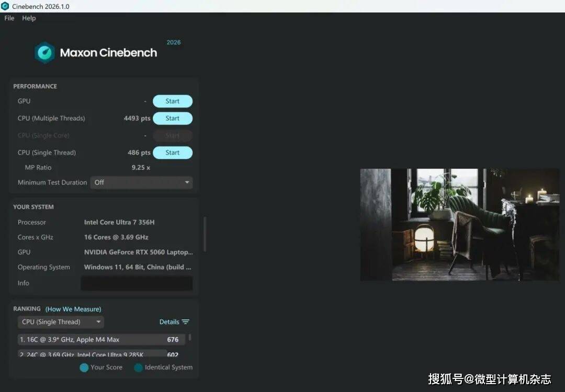Click the Your Score legend circle
The image size is (565, 392).
pyautogui.click(x=84, y=367)
